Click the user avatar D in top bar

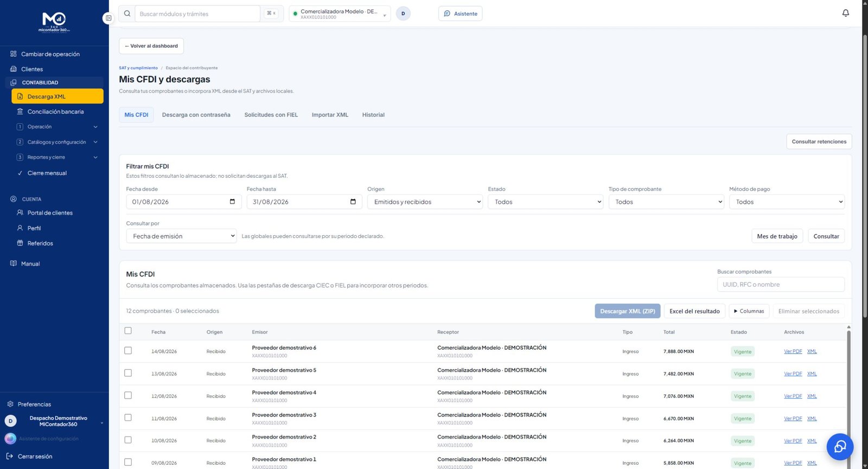coord(403,14)
